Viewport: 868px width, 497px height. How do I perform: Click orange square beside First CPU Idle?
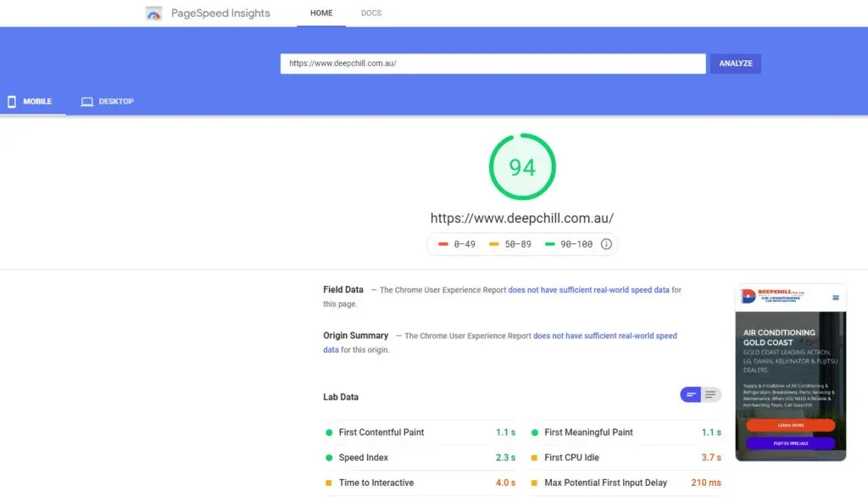coord(534,458)
